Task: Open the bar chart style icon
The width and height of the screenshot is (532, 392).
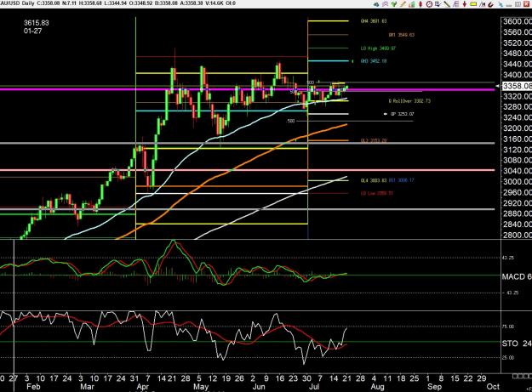Action: [x=412, y=4]
